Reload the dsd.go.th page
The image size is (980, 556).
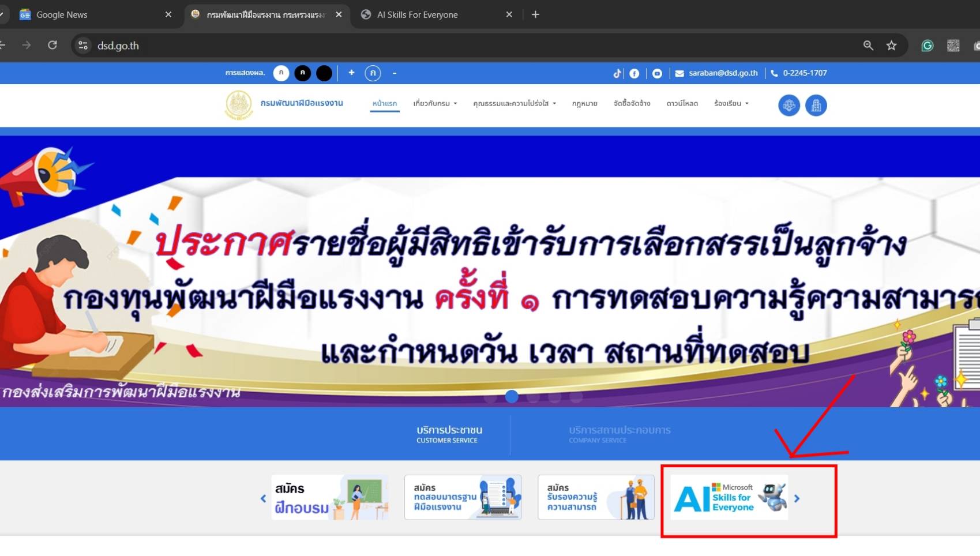click(52, 46)
